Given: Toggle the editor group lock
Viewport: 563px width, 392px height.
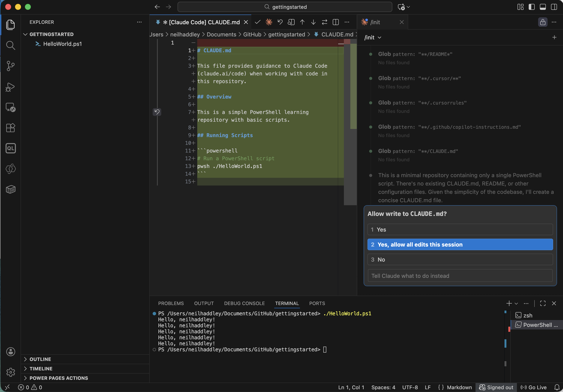Looking at the screenshot, I should [x=543, y=22].
